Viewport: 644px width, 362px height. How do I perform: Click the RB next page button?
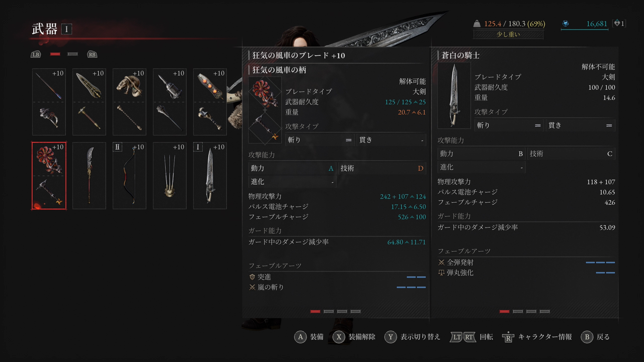[92, 54]
